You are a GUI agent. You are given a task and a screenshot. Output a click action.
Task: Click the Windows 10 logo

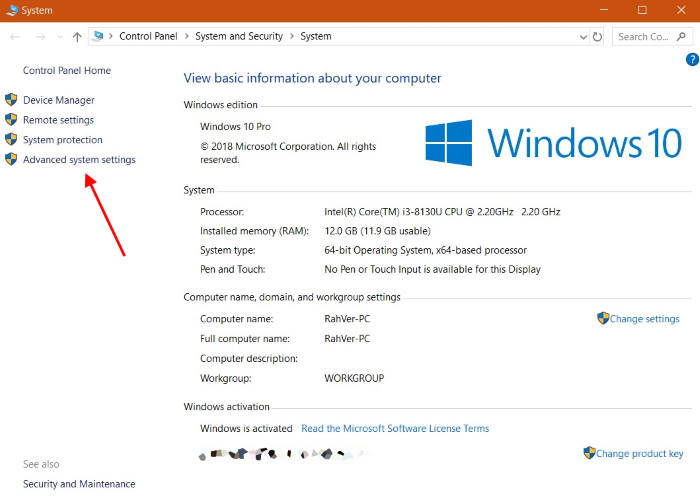(554, 143)
